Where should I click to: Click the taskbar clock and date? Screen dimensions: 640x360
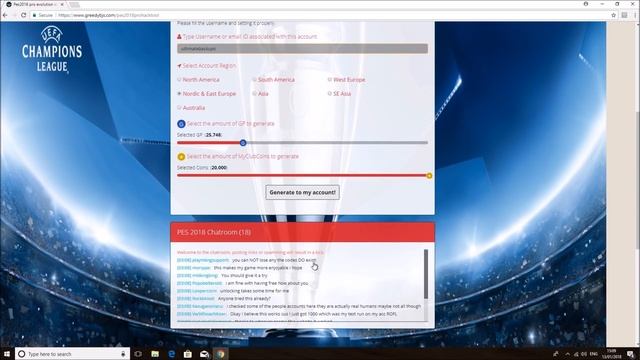612,354
